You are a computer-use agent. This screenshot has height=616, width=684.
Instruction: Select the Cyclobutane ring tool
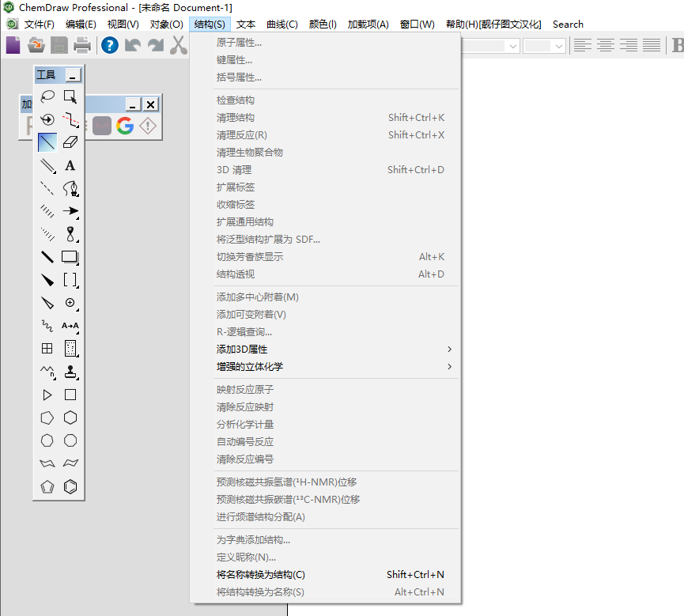(x=70, y=395)
